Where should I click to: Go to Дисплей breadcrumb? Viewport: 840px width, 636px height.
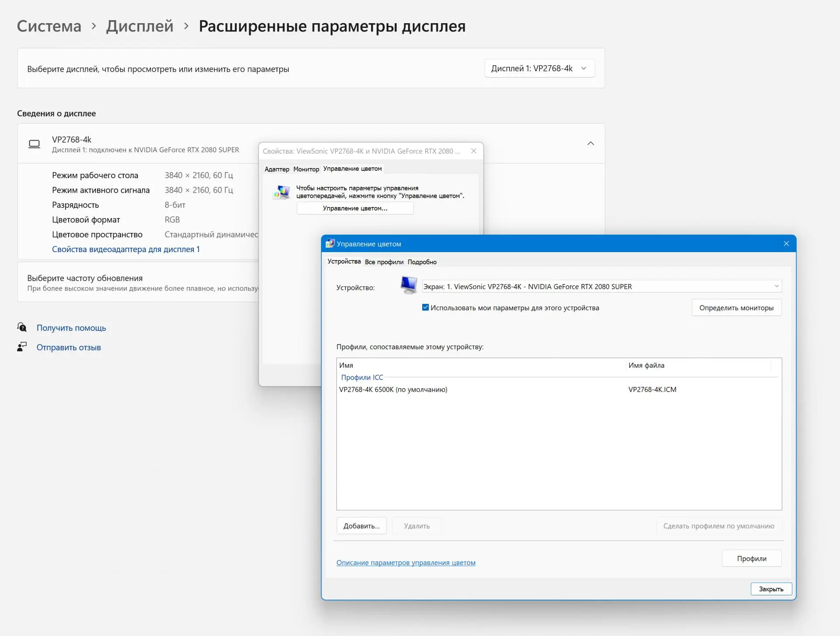pos(140,26)
